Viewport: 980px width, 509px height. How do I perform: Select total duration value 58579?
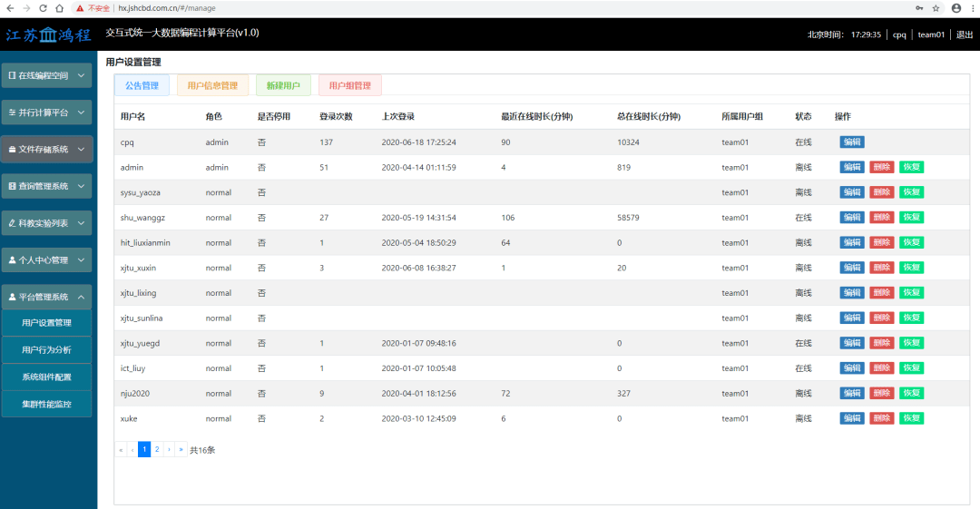click(x=628, y=218)
